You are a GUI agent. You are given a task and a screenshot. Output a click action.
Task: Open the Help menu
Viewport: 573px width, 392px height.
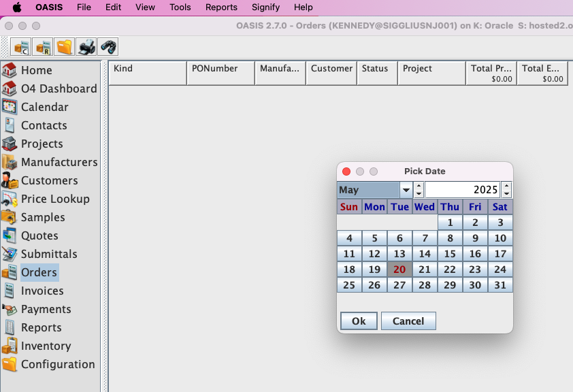[304, 7]
